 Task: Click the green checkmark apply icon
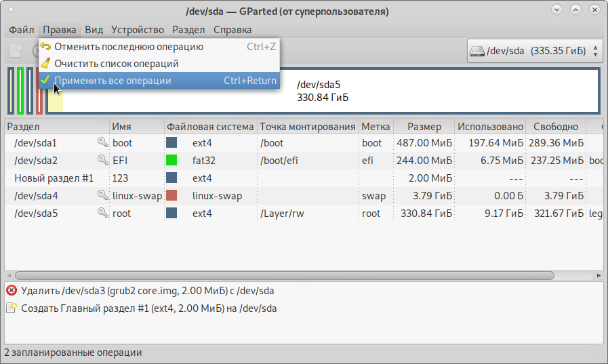coord(45,80)
